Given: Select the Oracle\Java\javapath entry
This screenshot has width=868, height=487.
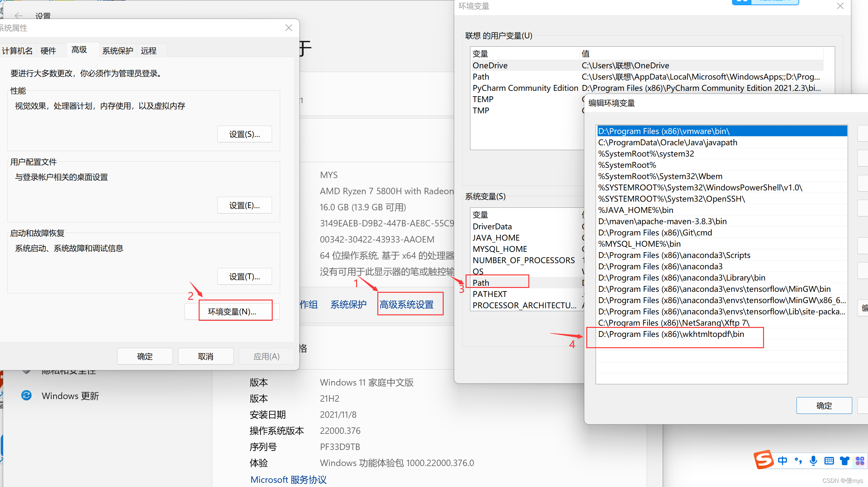Looking at the screenshot, I should (722, 142).
